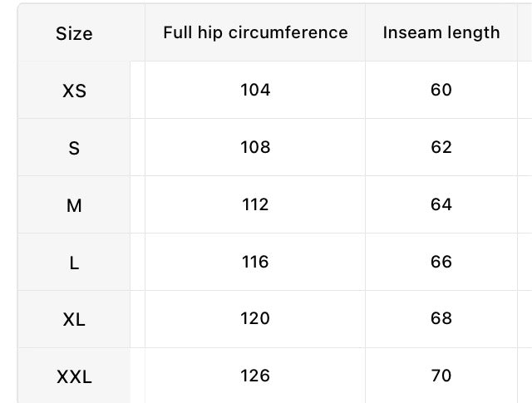The height and width of the screenshot is (403, 532).
Task: Select the L size row label
Action: pos(74,263)
